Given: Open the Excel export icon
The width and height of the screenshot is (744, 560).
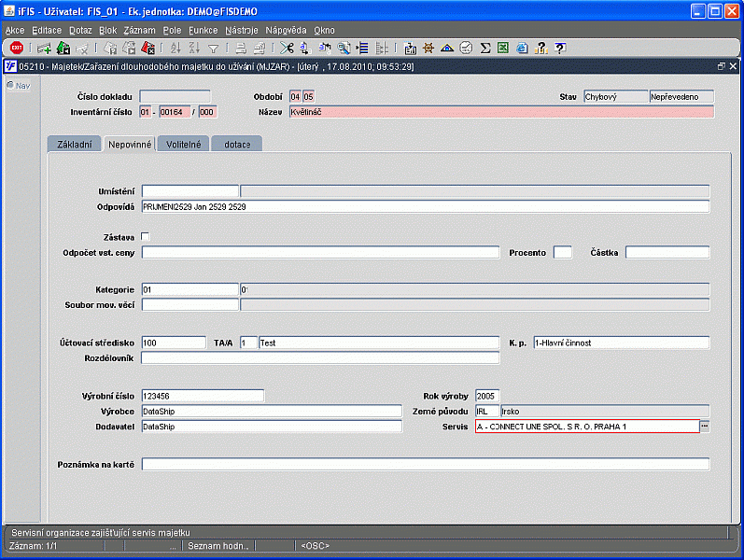Looking at the screenshot, I should coord(503,48).
